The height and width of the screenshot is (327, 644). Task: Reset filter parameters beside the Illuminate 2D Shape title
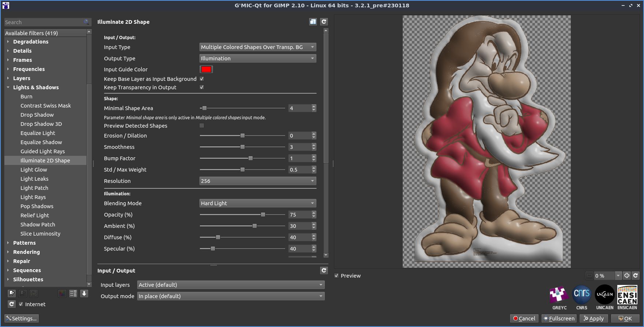(x=324, y=22)
